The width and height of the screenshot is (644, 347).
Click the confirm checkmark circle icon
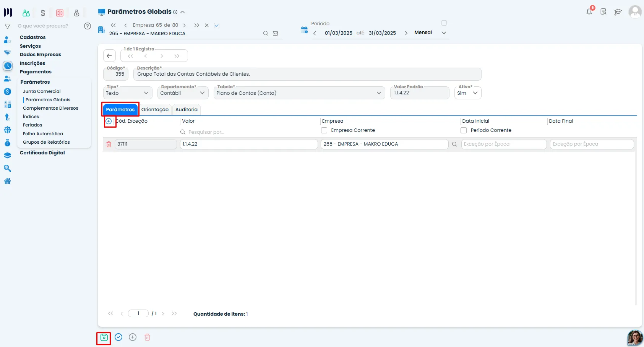click(118, 337)
